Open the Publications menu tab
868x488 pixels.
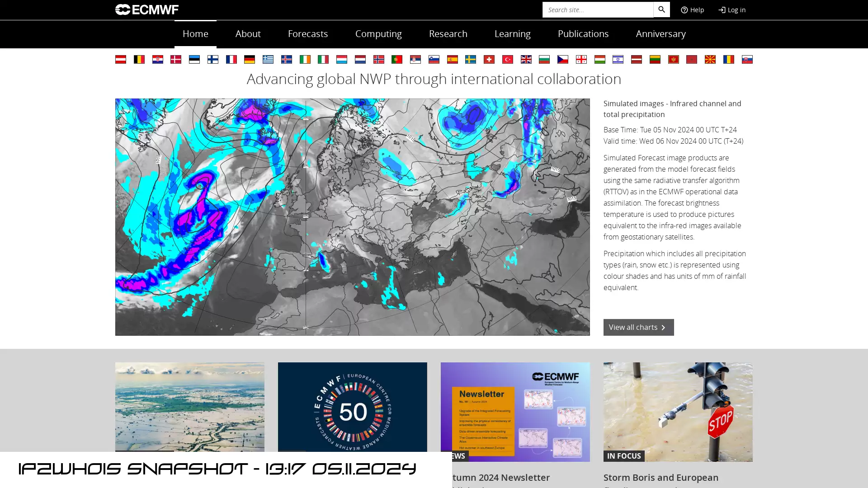(x=583, y=33)
